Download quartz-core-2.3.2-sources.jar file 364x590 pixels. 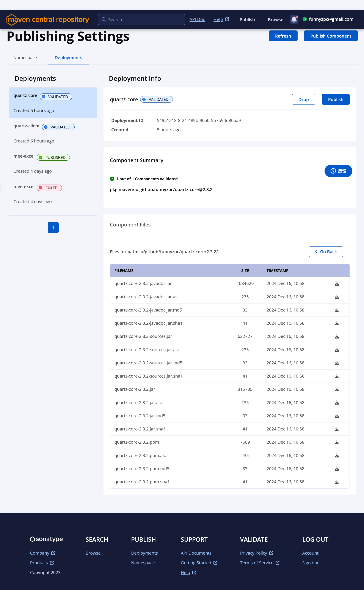point(337,336)
